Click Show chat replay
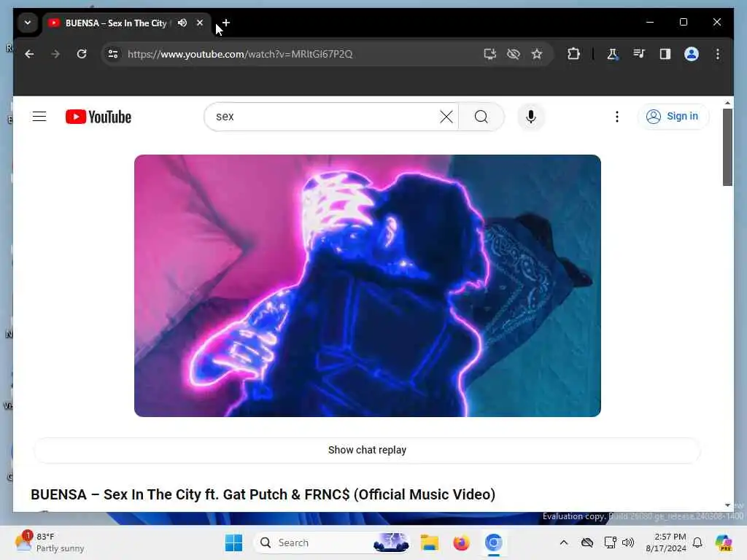Image resolution: width=747 pixels, height=560 pixels. [367, 450]
